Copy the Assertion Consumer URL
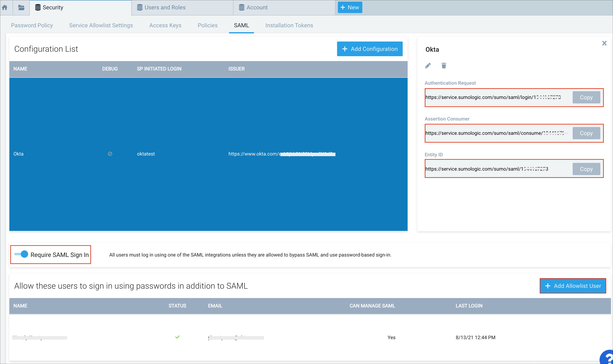The height and width of the screenshot is (364, 613). [x=586, y=133]
